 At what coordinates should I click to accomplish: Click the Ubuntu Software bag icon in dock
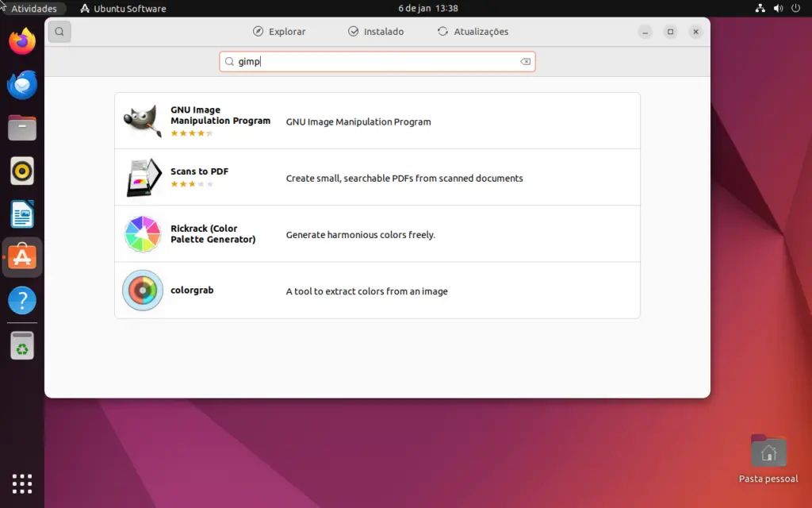click(21, 256)
